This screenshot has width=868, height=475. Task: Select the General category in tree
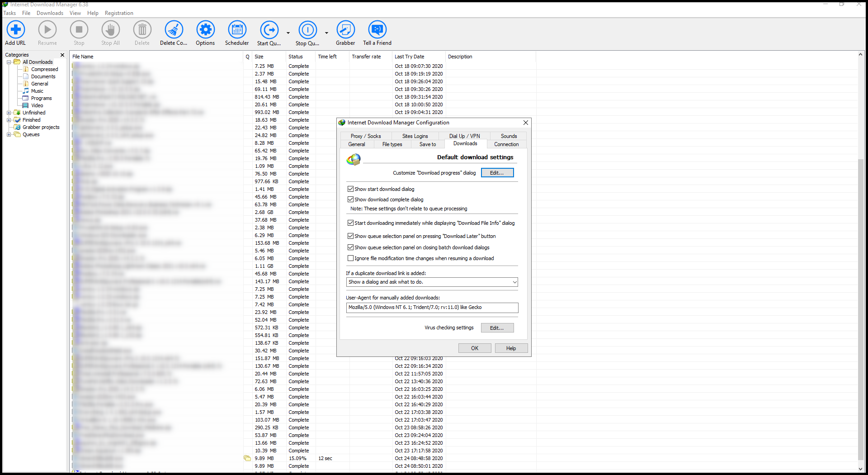click(x=39, y=84)
